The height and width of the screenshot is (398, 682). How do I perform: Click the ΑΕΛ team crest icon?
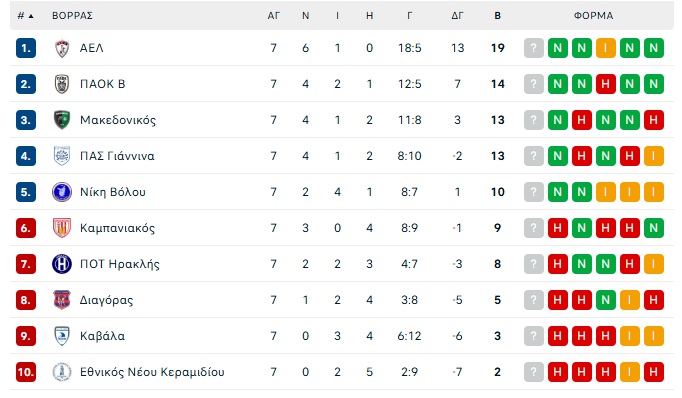click(x=62, y=48)
